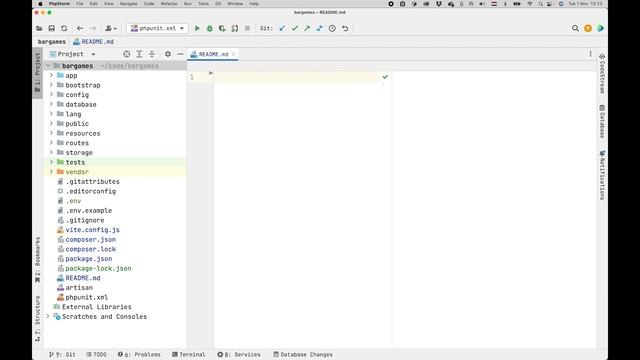Open the 9: Git tool window

(x=62, y=354)
